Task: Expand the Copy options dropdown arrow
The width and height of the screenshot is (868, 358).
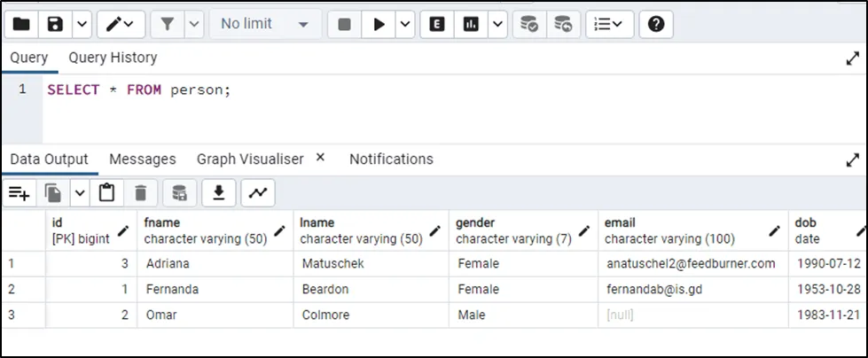Action: coord(80,192)
